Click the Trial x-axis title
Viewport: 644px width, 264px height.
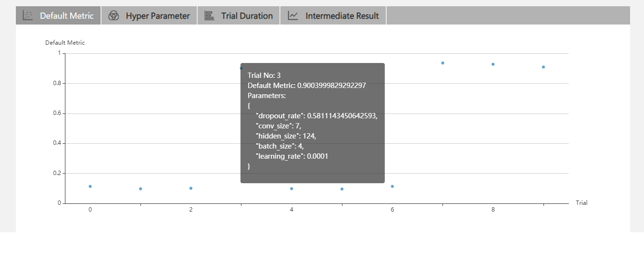[581, 203]
